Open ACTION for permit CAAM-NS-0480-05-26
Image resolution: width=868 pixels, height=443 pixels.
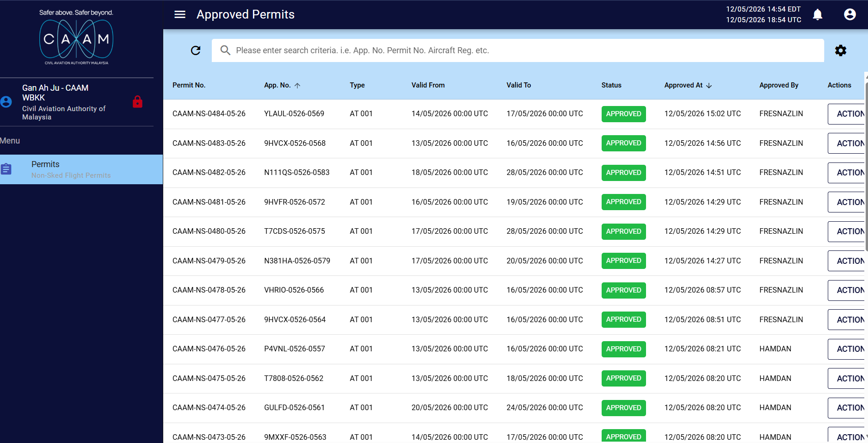pyautogui.click(x=846, y=231)
